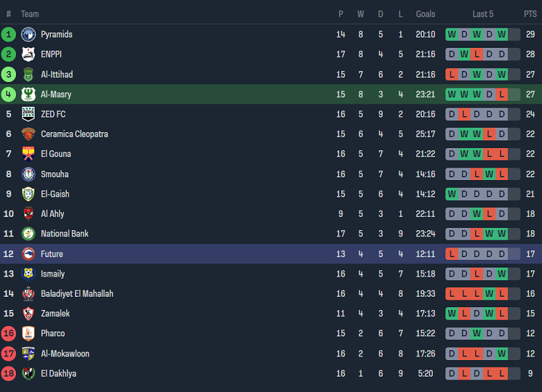Click the El Gouna crest icon
542x392 pixels.
click(28, 154)
